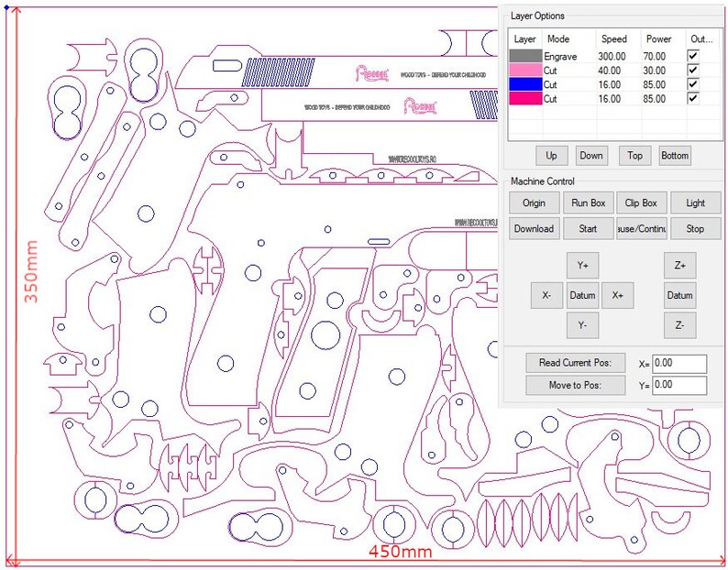The image size is (728, 570).
Task: Select the Engrave mode cell
Action: (561, 57)
